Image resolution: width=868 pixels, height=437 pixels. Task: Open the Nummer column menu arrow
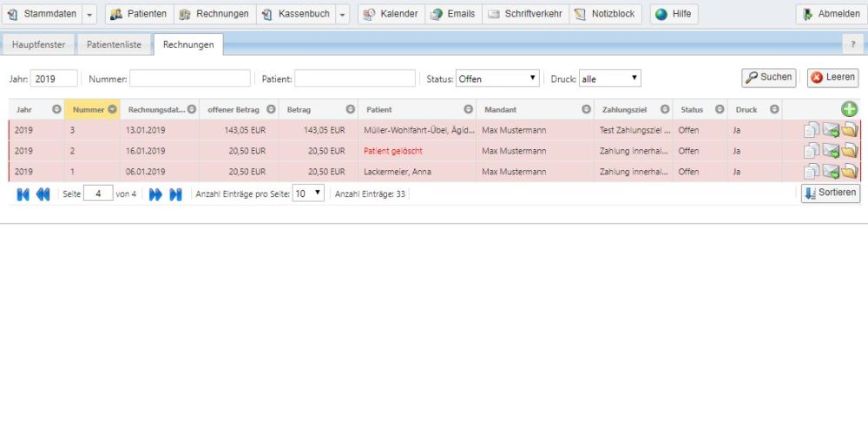pos(112,109)
